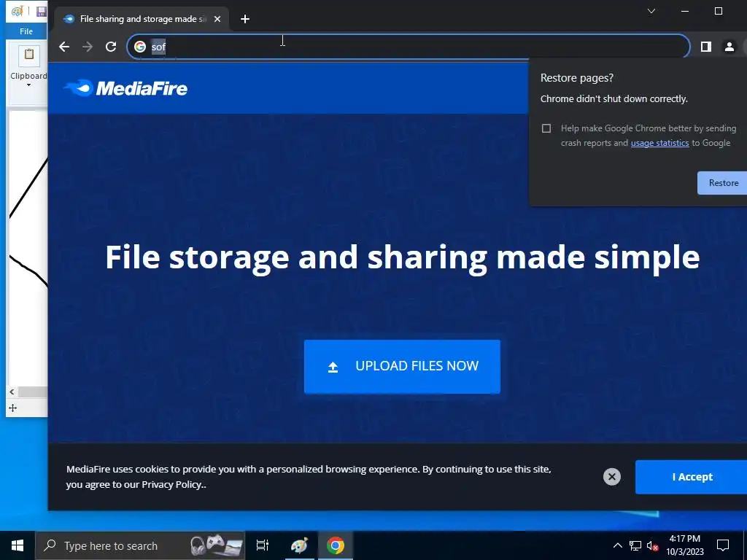Click UPLOAD FILES NOW button
This screenshot has width=747, height=560.
tap(402, 366)
